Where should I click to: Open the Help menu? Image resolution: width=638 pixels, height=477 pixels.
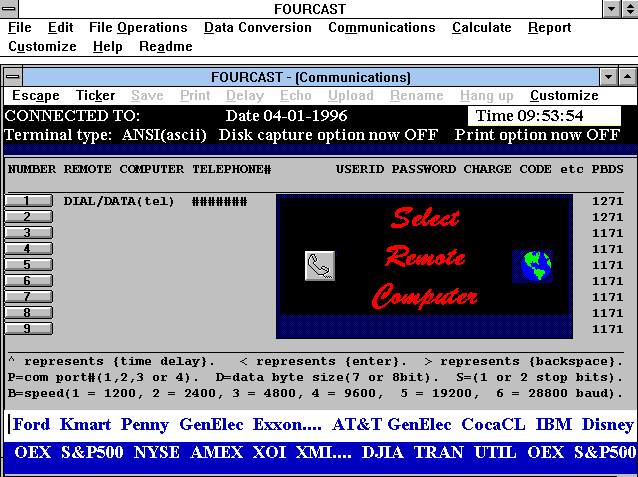click(x=107, y=46)
